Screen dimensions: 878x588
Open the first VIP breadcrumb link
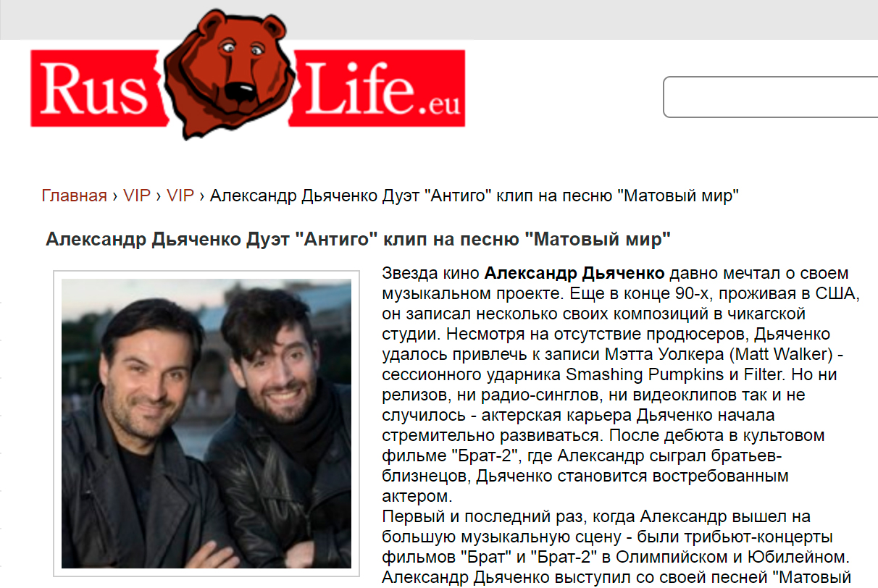(137, 196)
